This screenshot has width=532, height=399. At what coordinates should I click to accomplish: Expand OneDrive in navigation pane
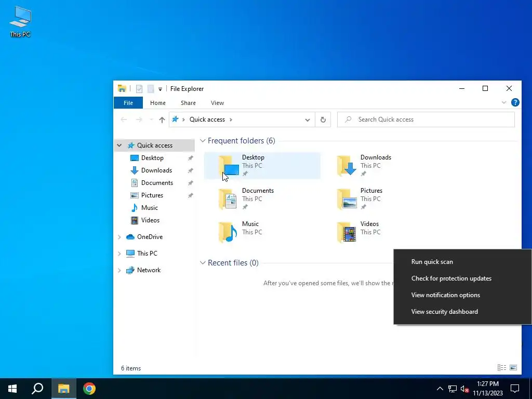[x=119, y=237]
